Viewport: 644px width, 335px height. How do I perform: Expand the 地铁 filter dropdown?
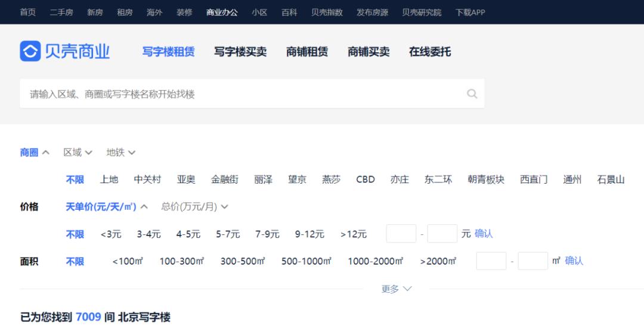(x=120, y=153)
